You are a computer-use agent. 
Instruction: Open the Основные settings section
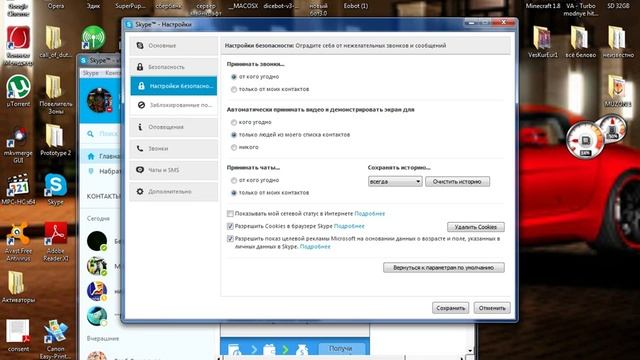[x=173, y=46]
